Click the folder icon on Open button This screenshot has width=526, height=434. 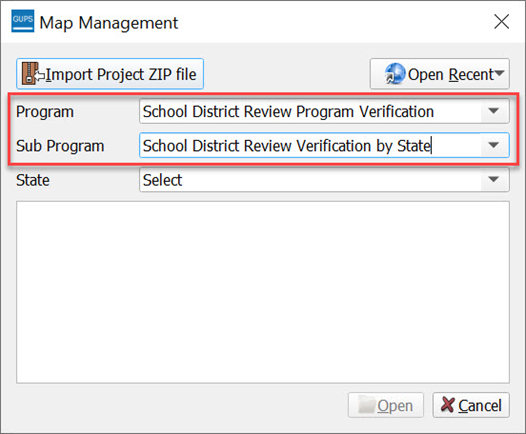(x=367, y=404)
